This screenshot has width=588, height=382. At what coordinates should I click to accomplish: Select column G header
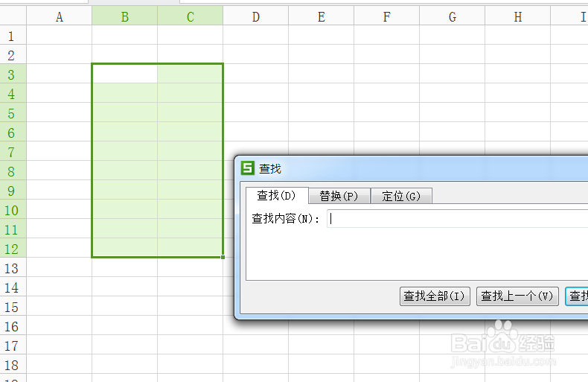(453, 17)
